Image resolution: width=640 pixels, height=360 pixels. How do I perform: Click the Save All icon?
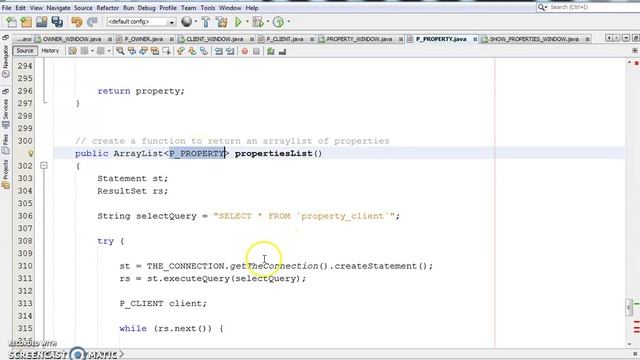(57, 22)
